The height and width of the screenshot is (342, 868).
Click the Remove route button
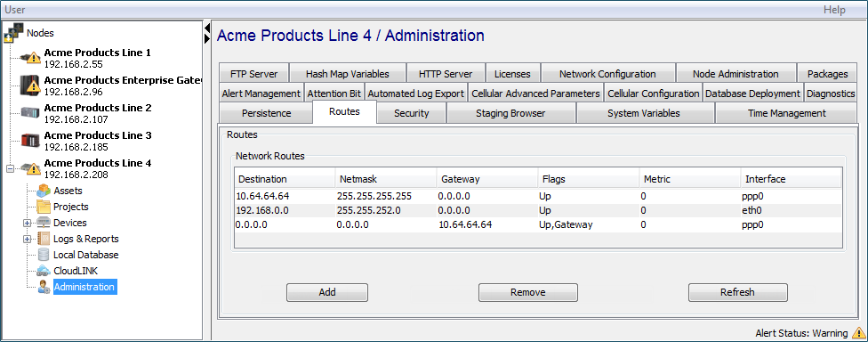point(528,292)
